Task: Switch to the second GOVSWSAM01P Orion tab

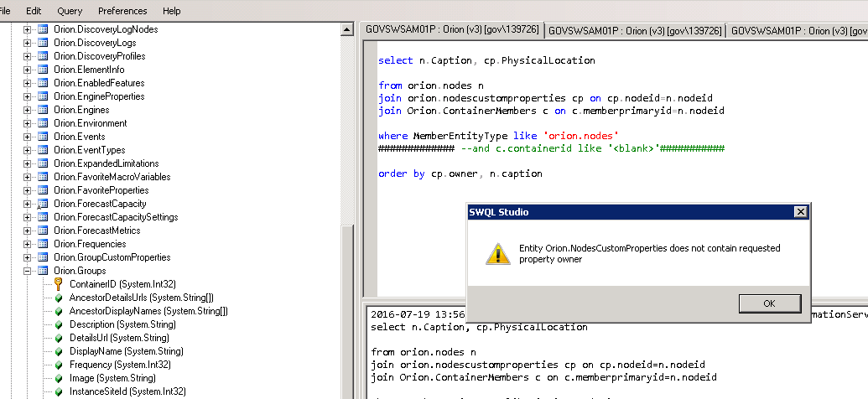Action: [x=635, y=30]
